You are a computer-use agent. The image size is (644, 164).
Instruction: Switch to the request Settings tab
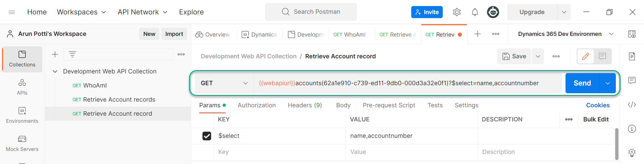(x=467, y=105)
